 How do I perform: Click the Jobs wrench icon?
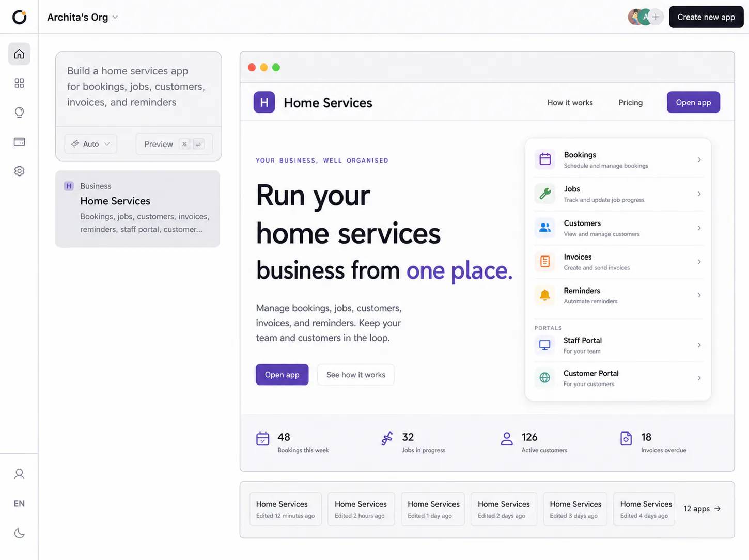point(545,194)
